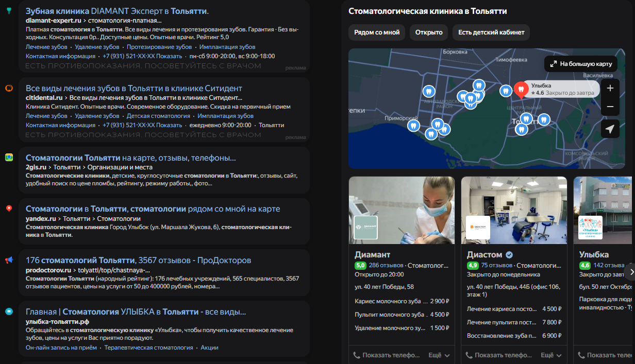This screenshot has width=635, height=364.
Task: Expand Ещё menu on Диамант card
Action: tap(439, 355)
